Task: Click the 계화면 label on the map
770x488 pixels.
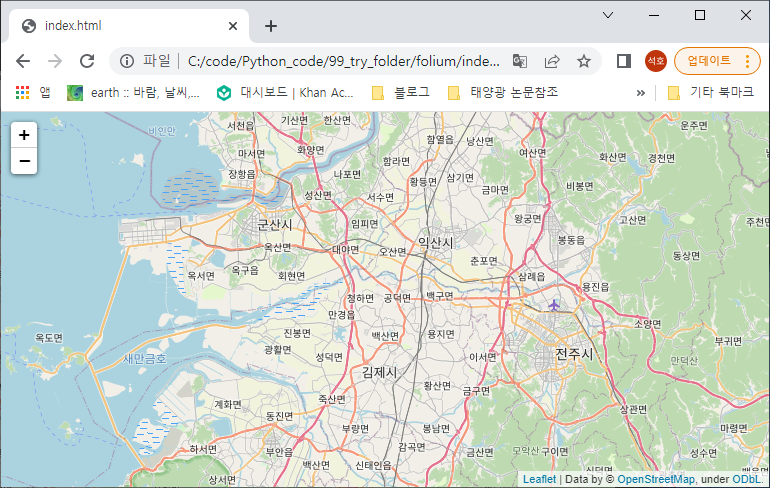Action: tap(228, 405)
